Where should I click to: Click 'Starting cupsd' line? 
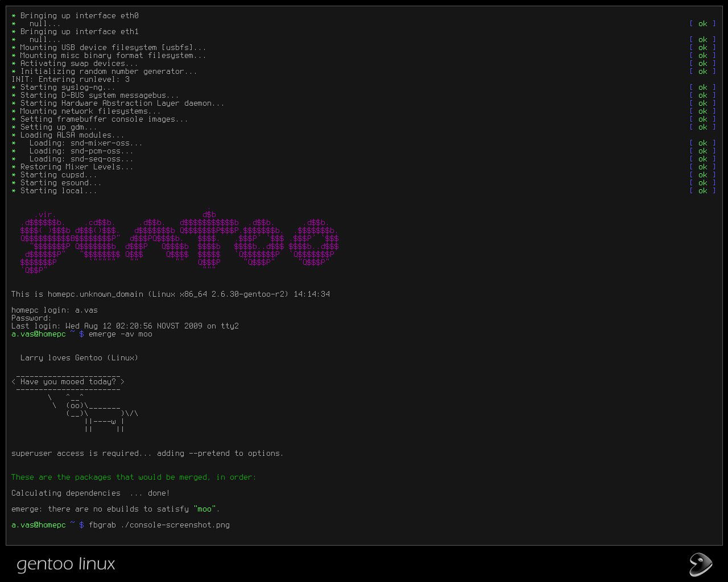point(55,175)
